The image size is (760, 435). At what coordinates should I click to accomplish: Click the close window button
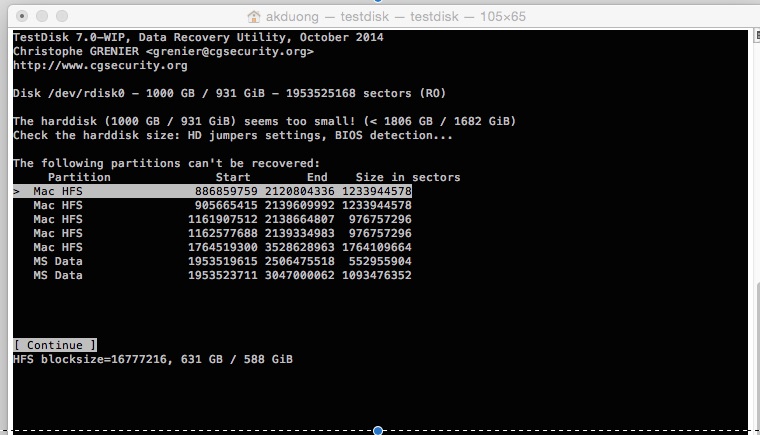tap(22, 16)
